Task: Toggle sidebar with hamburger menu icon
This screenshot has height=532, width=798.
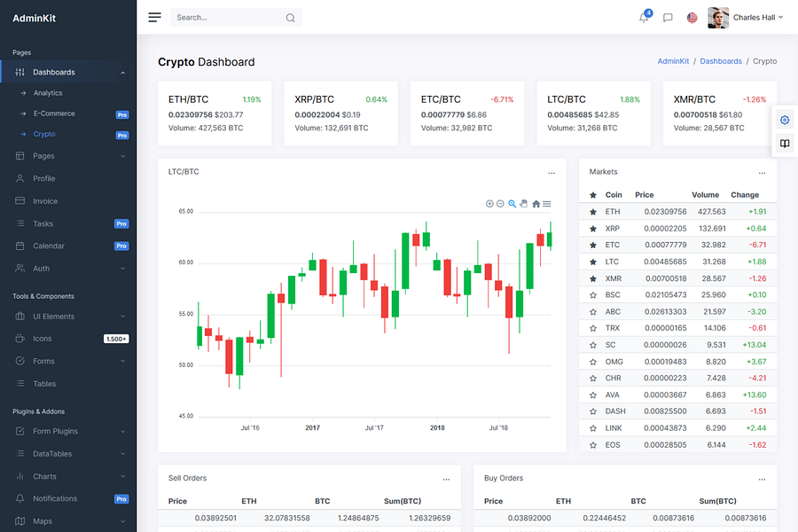Action: pyautogui.click(x=154, y=18)
